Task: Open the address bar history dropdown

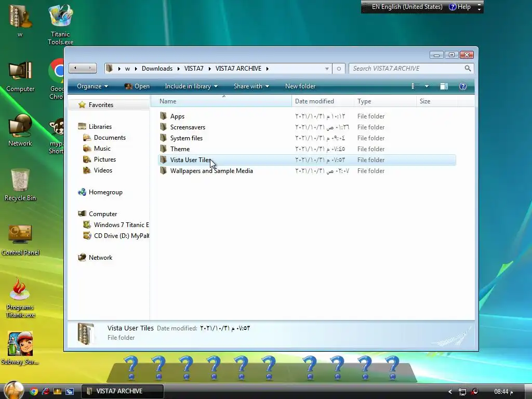Action: click(x=327, y=69)
